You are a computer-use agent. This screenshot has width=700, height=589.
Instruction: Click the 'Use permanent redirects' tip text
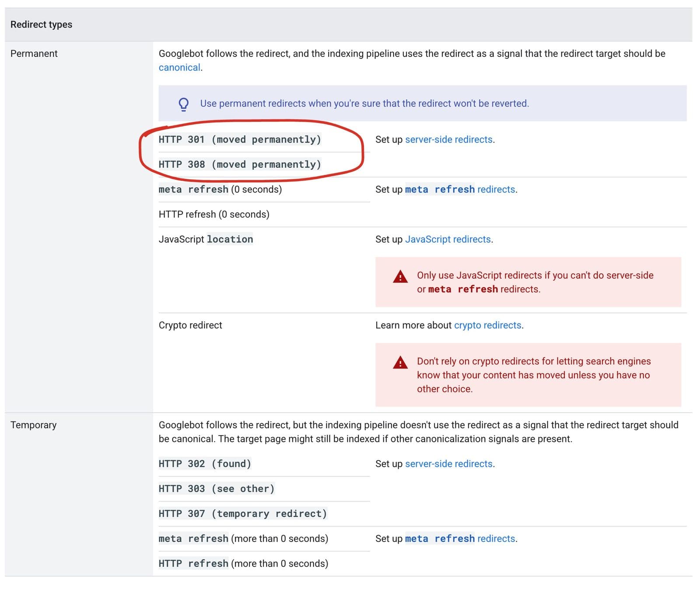pyautogui.click(x=364, y=104)
